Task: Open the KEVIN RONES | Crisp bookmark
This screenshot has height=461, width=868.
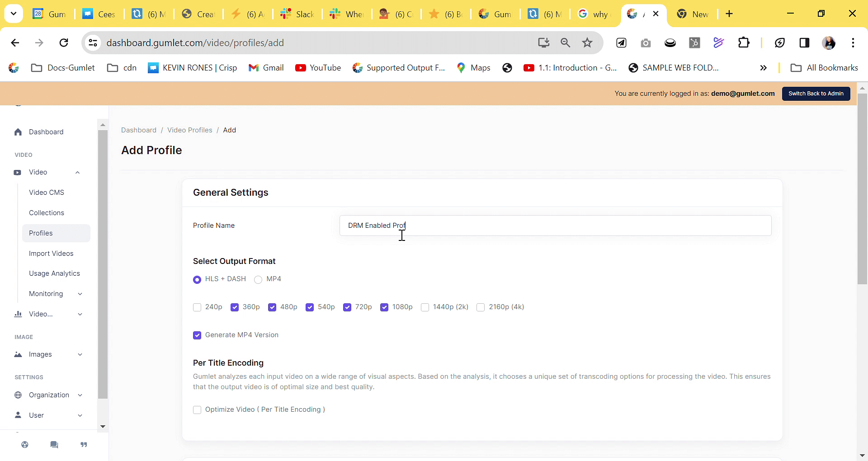Action: (193, 68)
